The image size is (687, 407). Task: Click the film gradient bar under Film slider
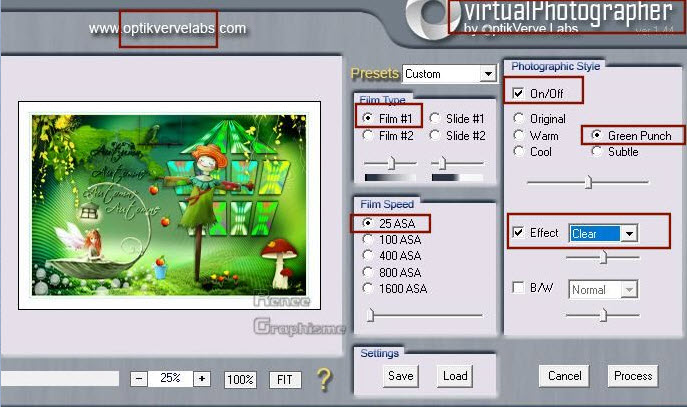(x=390, y=177)
